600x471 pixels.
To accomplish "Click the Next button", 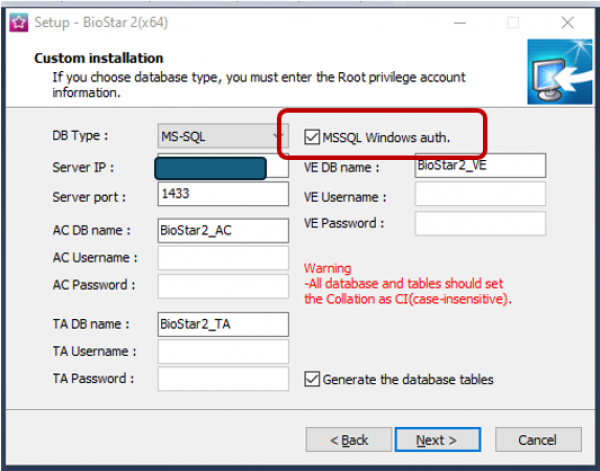I will click(435, 440).
